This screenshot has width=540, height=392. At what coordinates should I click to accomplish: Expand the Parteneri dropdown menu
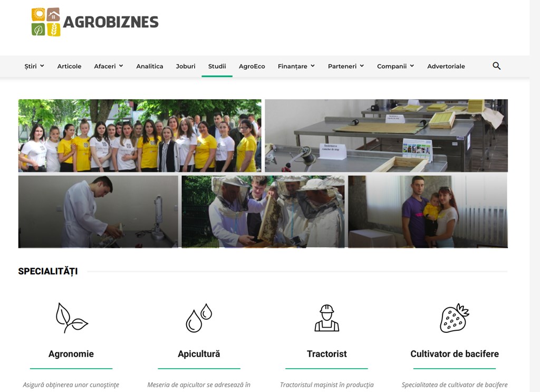(x=346, y=66)
